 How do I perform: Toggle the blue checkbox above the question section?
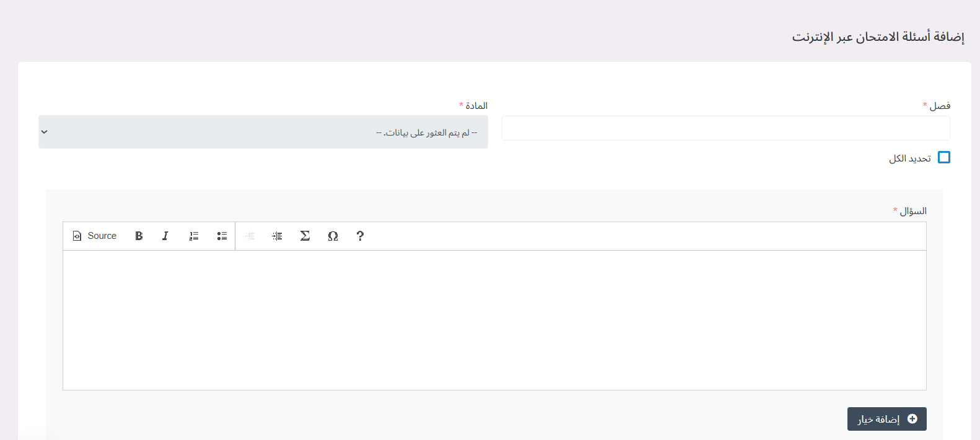[944, 158]
